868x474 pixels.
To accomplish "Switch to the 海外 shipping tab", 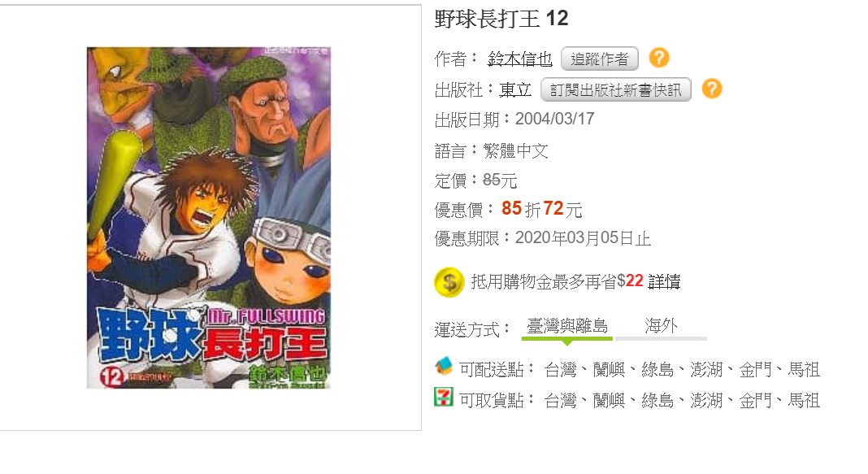I will pyautogui.click(x=661, y=326).
